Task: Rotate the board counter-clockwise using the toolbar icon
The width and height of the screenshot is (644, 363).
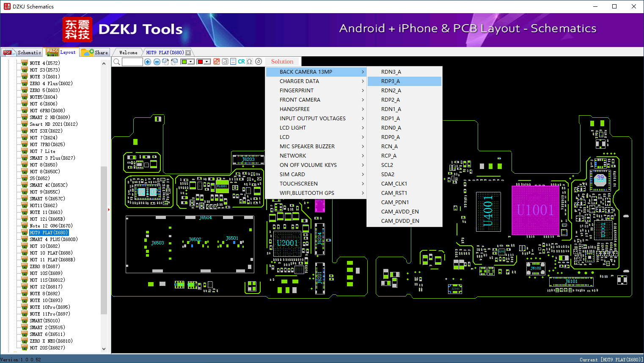Action: 174,62
